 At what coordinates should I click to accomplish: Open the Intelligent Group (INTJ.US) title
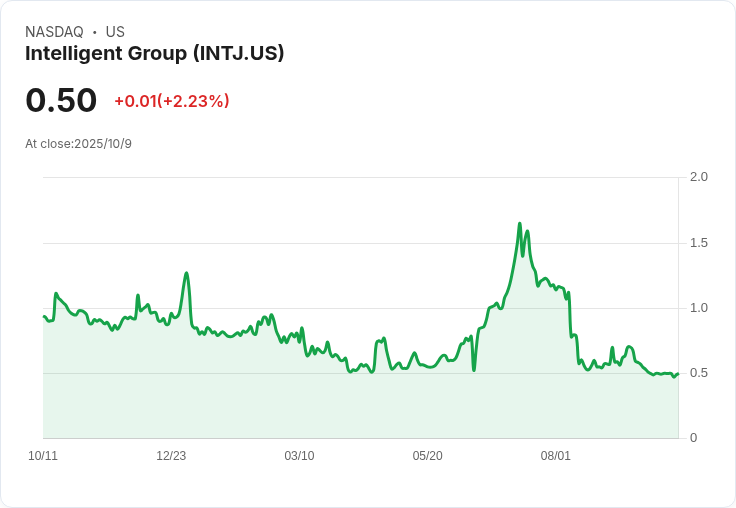tap(155, 53)
